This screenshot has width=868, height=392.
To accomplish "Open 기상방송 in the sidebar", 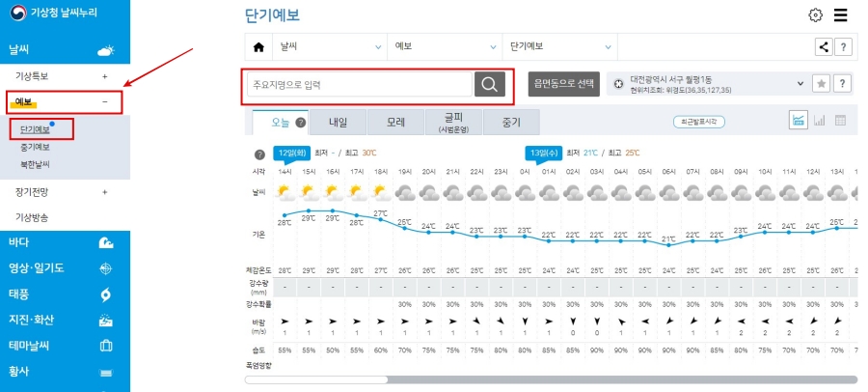I will click(x=32, y=217).
